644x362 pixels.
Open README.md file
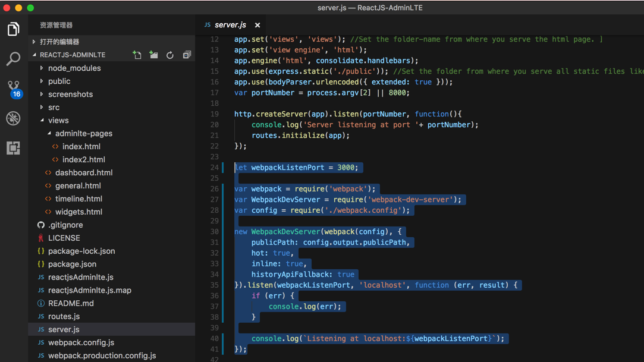(71, 303)
